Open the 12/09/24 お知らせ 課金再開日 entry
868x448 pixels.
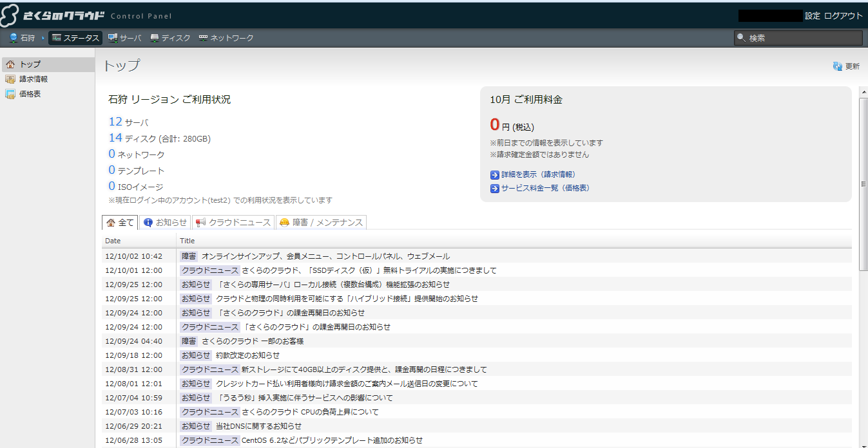click(x=477, y=313)
